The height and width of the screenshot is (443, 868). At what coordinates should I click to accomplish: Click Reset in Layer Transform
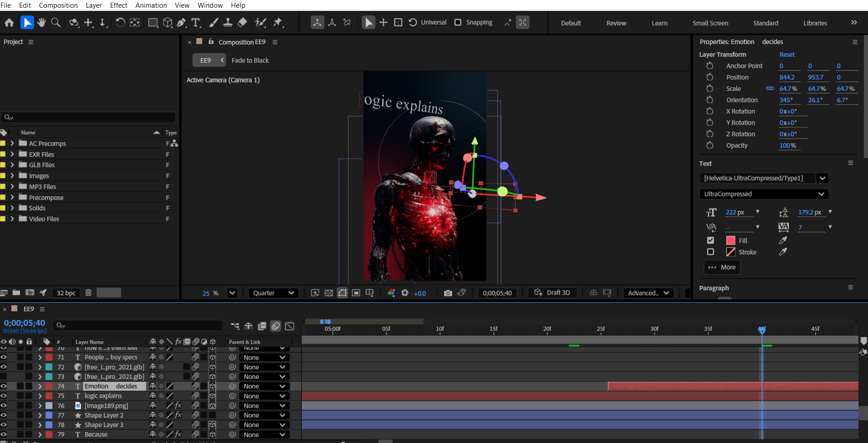787,55
